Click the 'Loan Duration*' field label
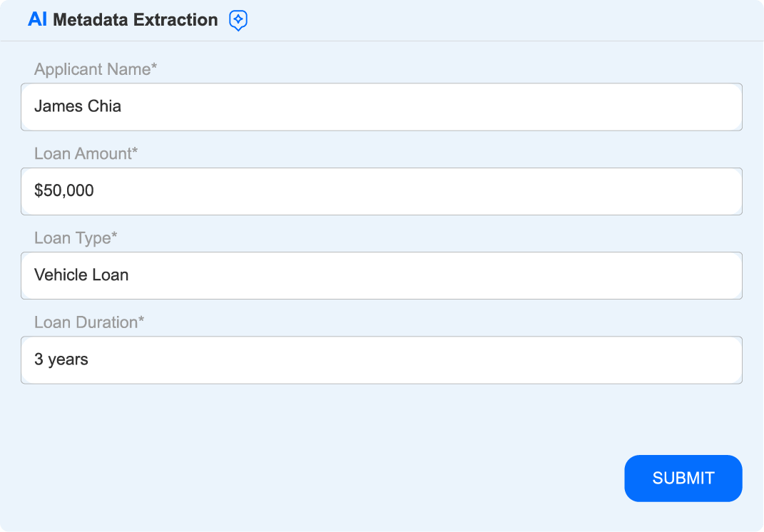764x532 pixels. [90, 322]
